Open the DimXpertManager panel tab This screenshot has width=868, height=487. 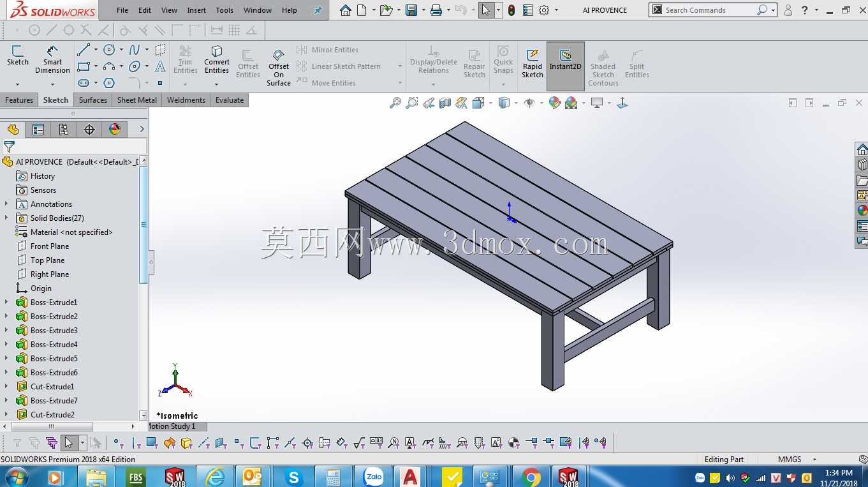pos(89,130)
